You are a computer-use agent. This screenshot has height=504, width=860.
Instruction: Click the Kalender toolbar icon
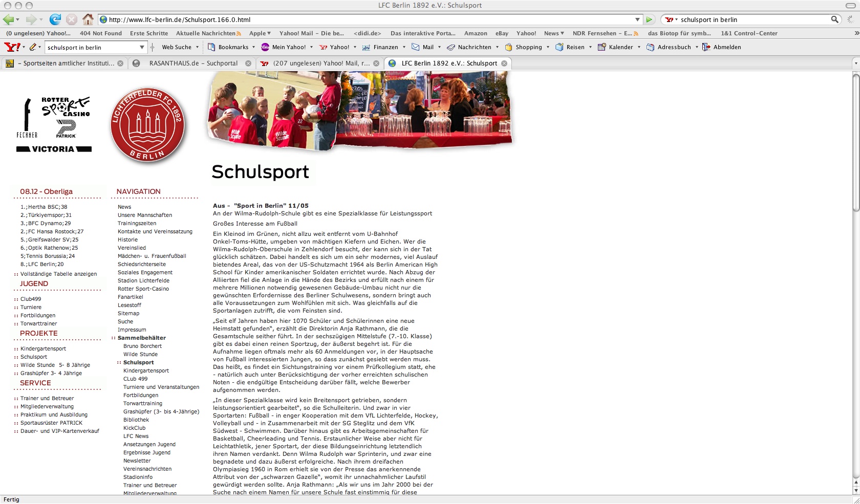tap(602, 47)
